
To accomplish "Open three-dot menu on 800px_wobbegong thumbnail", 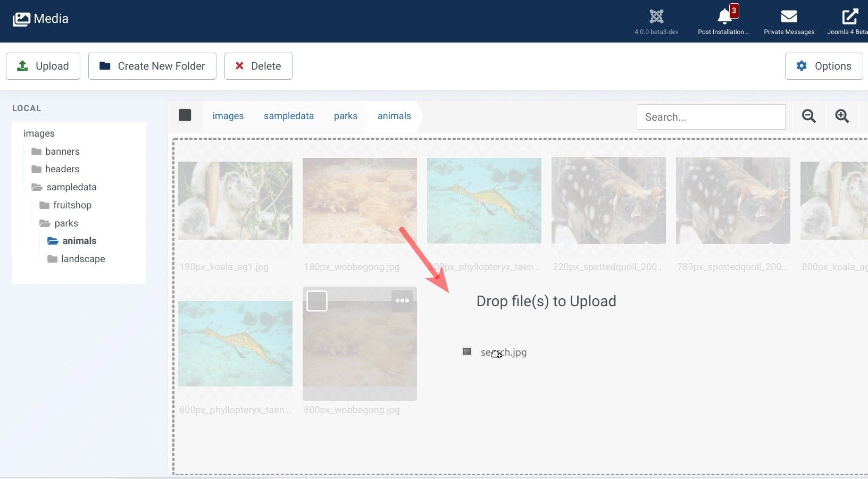I will click(402, 301).
